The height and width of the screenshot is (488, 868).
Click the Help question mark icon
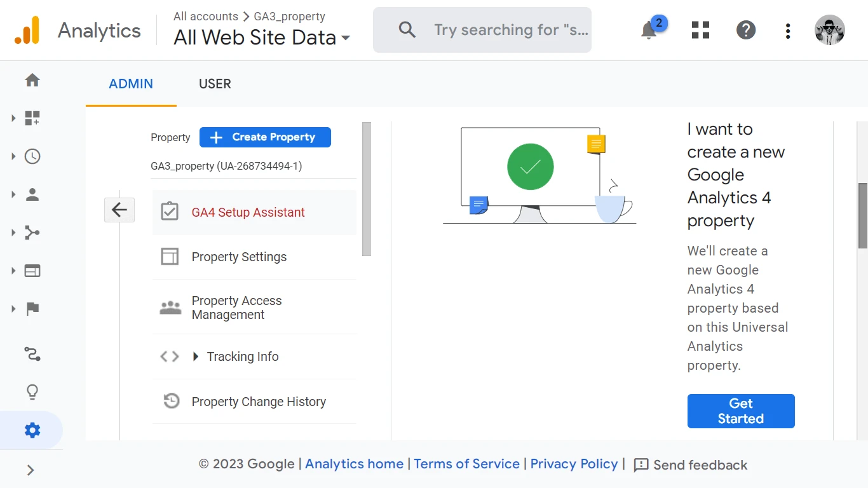click(746, 30)
